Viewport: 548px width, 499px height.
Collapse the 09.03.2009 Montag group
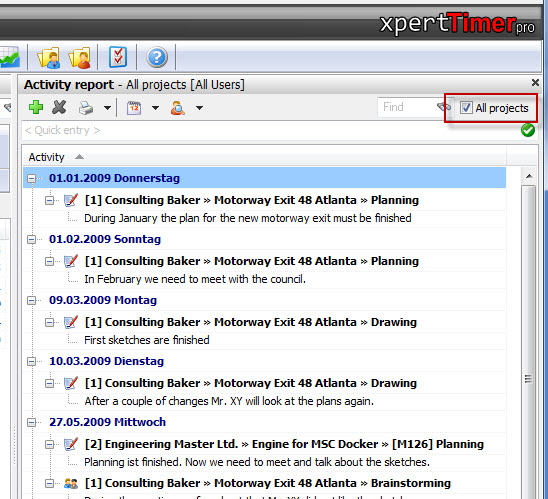(31, 301)
